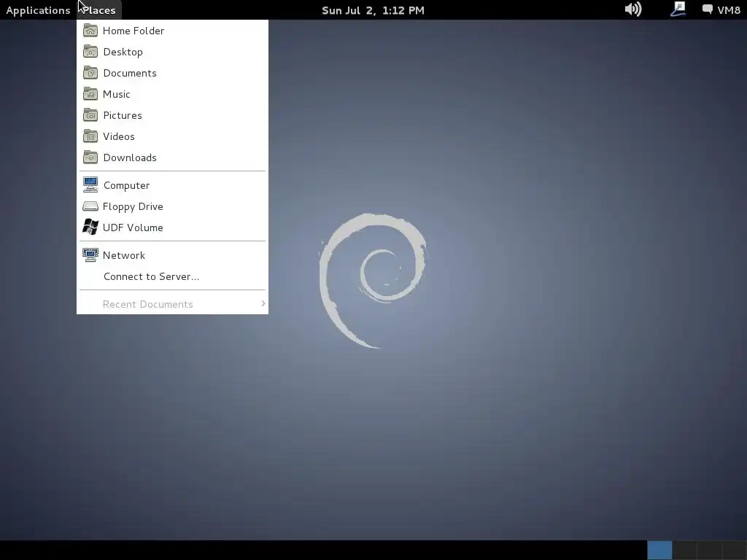Click the Desktop folder icon
Viewport: 747px width, 560px height.
(90, 52)
